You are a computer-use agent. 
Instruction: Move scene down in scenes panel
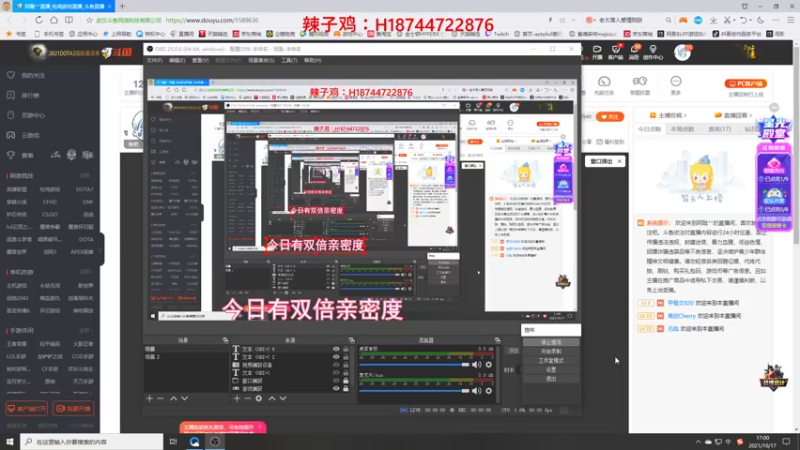[184, 398]
